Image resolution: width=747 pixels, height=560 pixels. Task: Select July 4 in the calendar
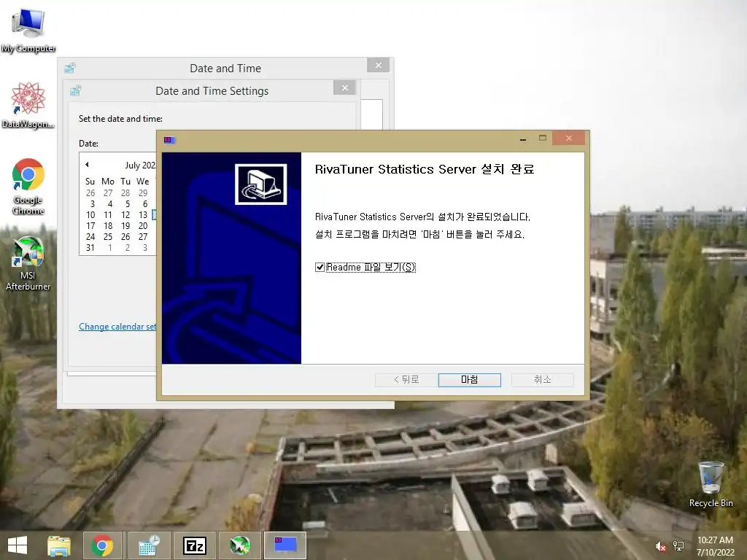tap(109, 204)
